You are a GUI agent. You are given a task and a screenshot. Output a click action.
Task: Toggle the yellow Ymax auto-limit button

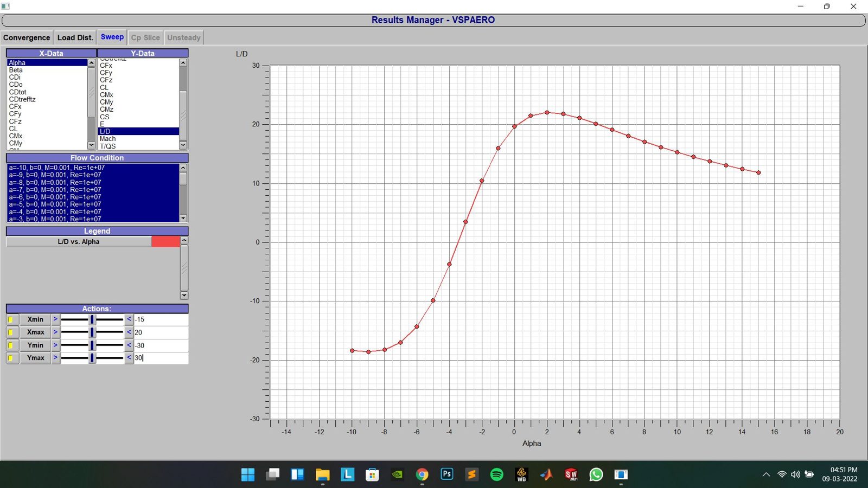click(x=12, y=358)
